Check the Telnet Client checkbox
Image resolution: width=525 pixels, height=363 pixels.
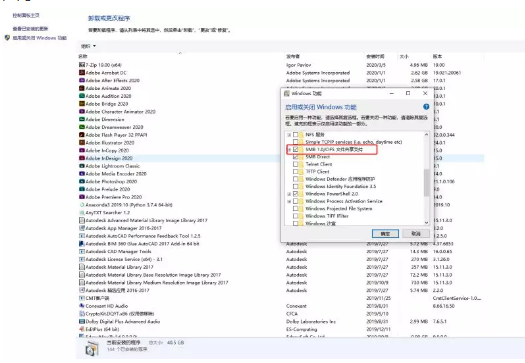click(296, 164)
